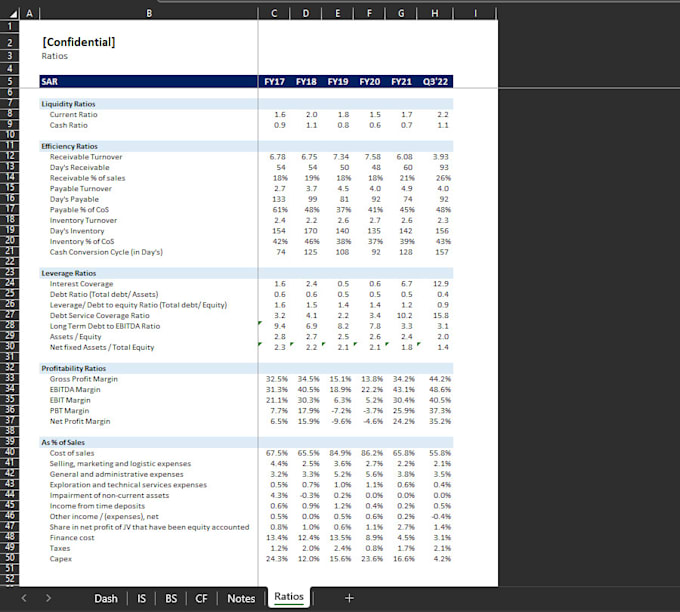
Task: Click FY17 Capex value 24.3%
Action: [277, 559]
